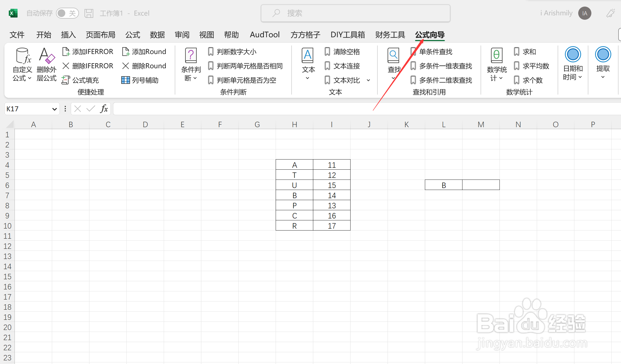Open the AudTool tab

click(x=265, y=35)
